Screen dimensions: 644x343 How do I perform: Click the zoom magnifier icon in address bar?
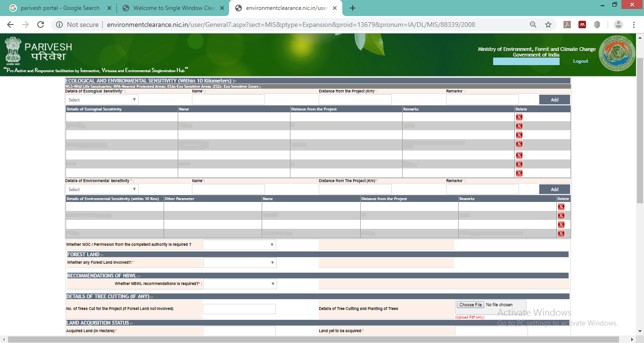click(x=533, y=25)
